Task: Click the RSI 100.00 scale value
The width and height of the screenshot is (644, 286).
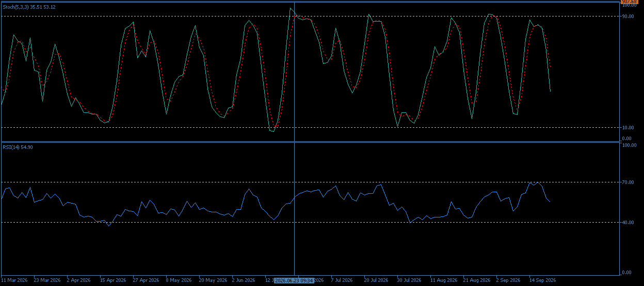Action: tap(629, 145)
